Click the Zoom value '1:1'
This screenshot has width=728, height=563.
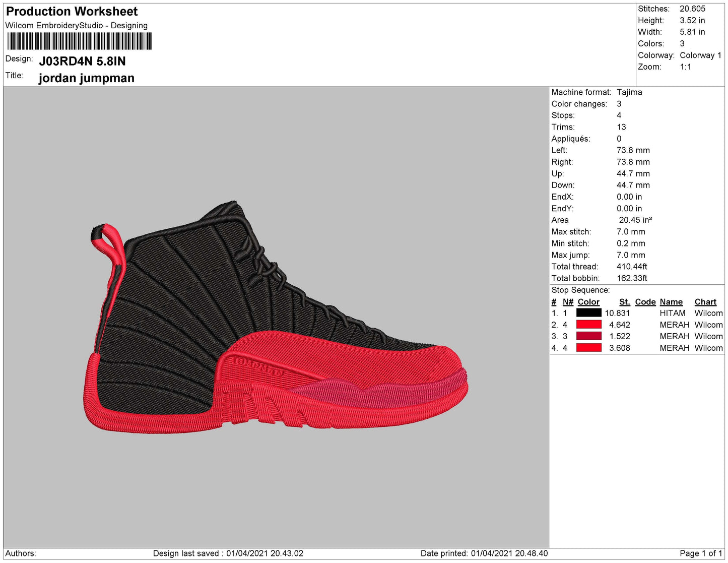coord(685,67)
